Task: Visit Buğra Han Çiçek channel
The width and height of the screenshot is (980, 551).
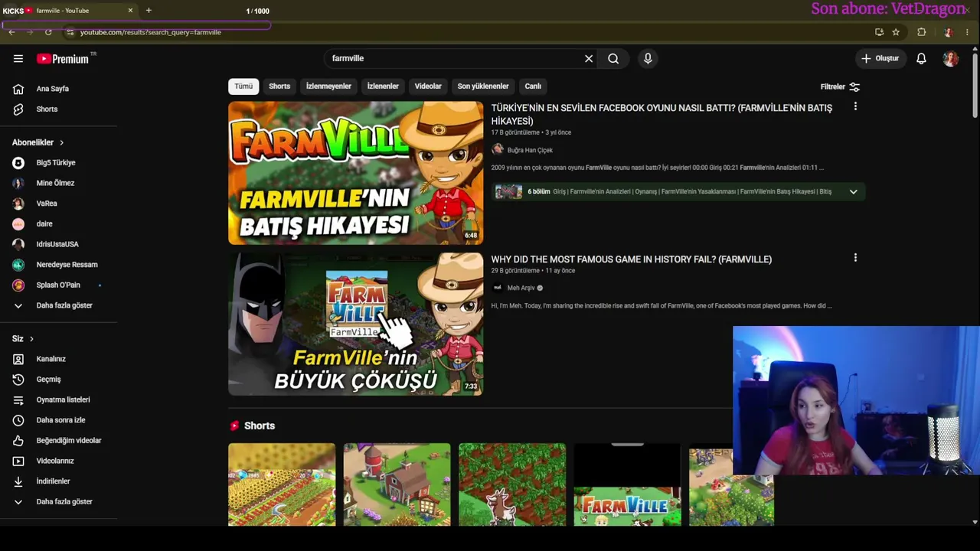Action: (x=529, y=150)
